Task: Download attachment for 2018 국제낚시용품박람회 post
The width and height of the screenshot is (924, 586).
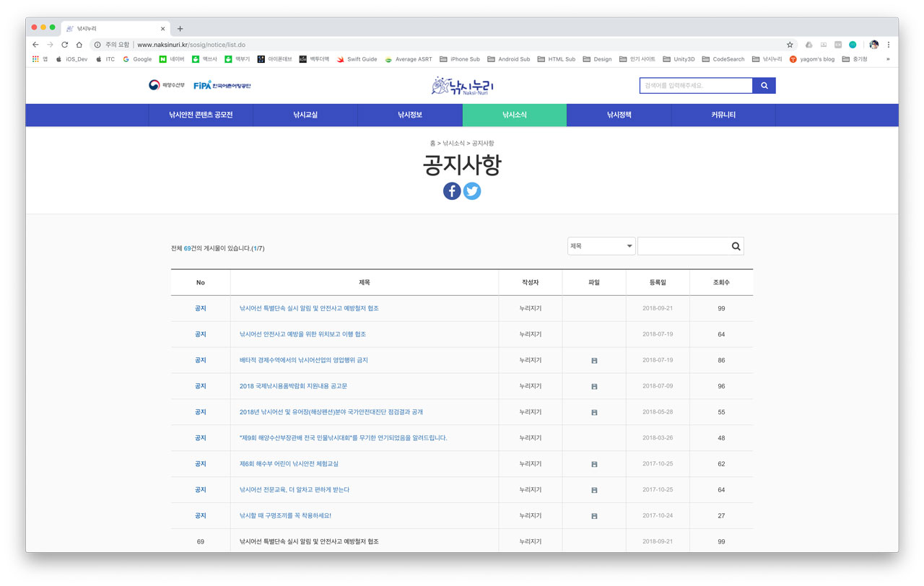Action: point(594,387)
